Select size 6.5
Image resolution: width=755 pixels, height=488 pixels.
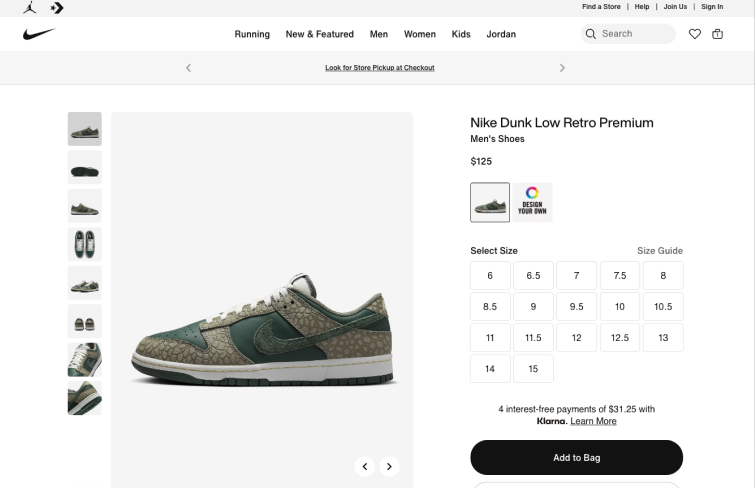(x=534, y=276)
